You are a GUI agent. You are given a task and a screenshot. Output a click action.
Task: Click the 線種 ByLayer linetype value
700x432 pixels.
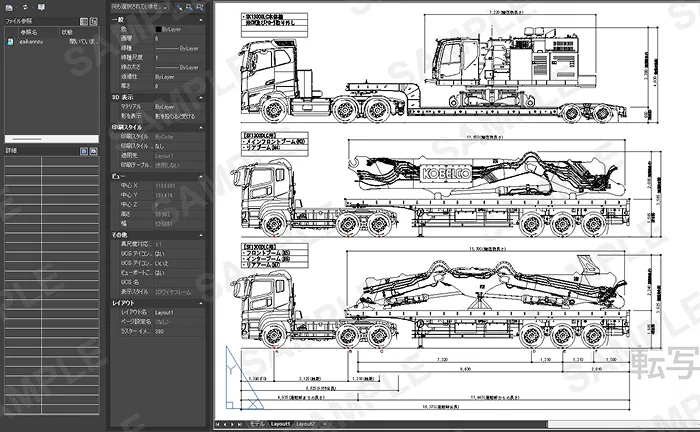[x=179, y=48]
